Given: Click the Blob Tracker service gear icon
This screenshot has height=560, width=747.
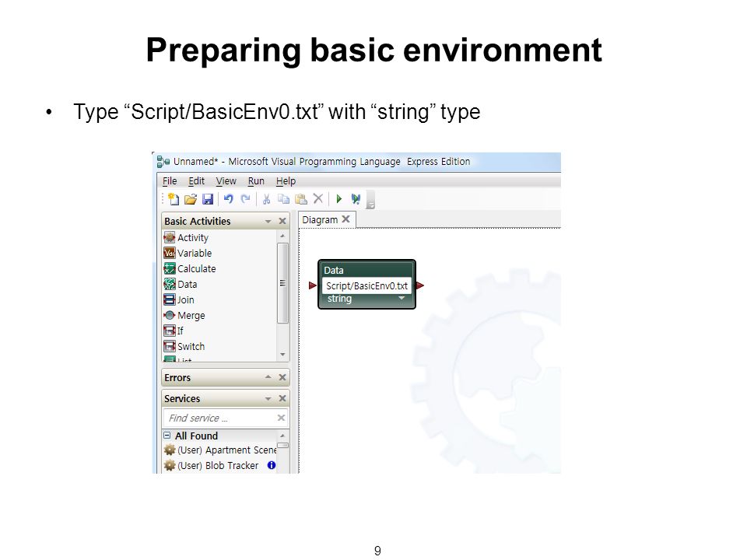Looking at the screenshot, I should pos(170,465).
